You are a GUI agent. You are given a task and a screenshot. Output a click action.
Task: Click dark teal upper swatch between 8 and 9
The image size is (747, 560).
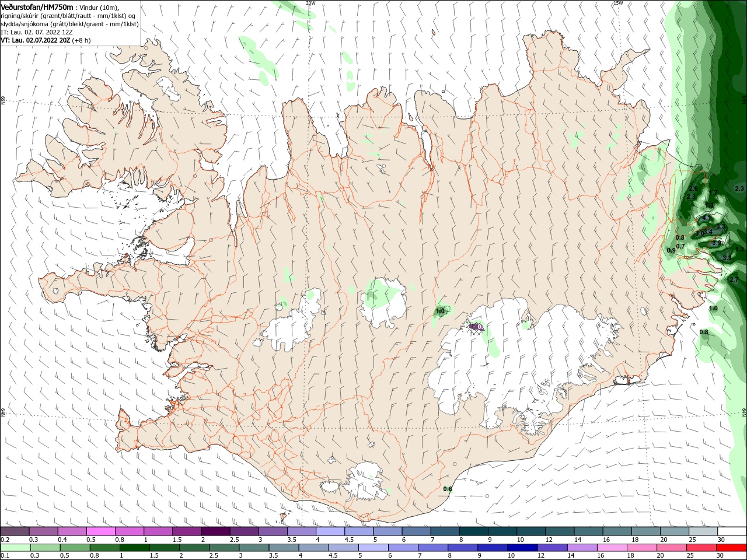pos(474,531)
